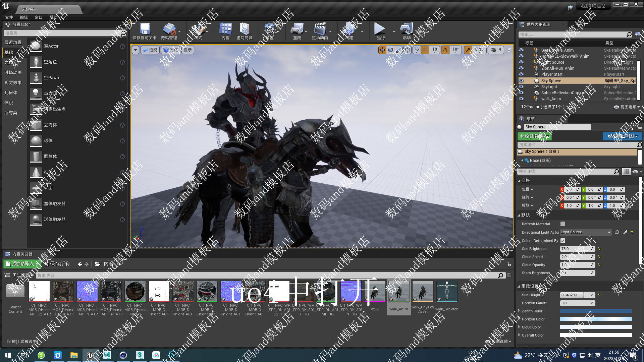Click the 添加组件 button
Screen dimensions: 644x362
(x=534, y=136)
